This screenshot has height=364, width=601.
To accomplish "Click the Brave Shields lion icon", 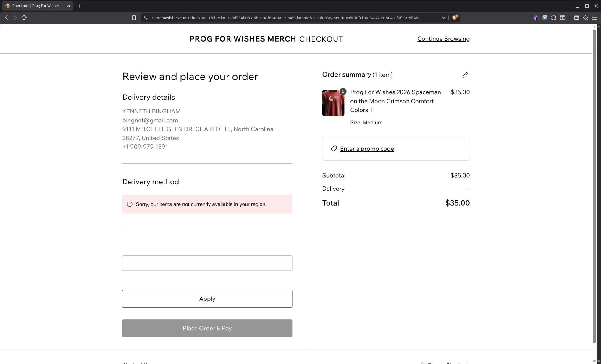I will click(x=455, y=18).
